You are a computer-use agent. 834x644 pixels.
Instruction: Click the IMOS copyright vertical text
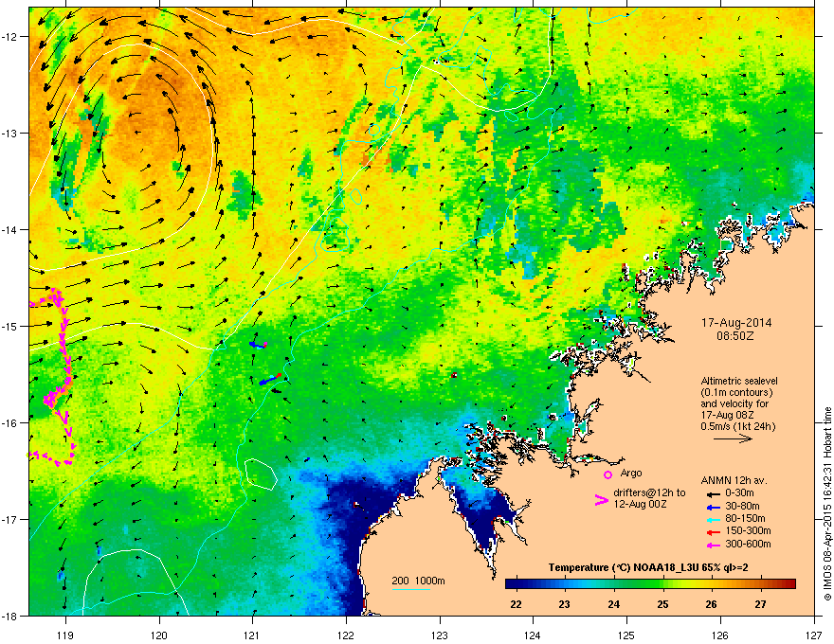(x=827, y=504)
